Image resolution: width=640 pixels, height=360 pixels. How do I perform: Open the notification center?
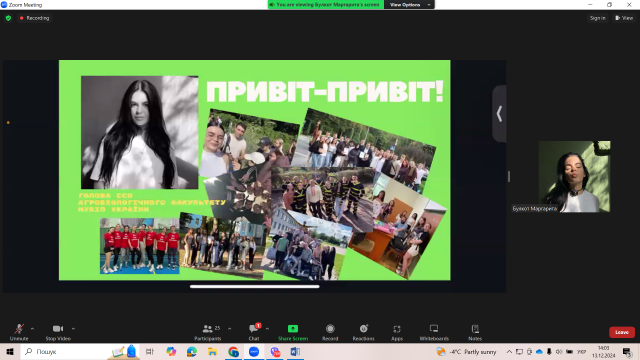[x=627, y=351]
